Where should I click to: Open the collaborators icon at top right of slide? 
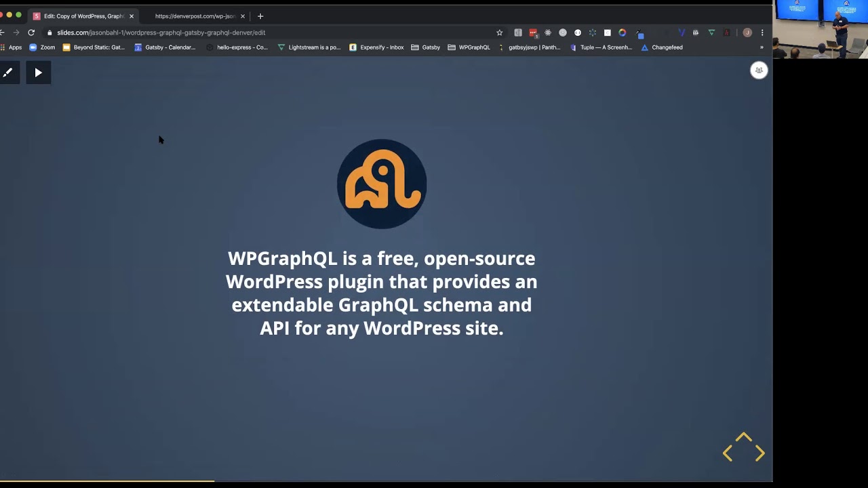click(759, 70)
